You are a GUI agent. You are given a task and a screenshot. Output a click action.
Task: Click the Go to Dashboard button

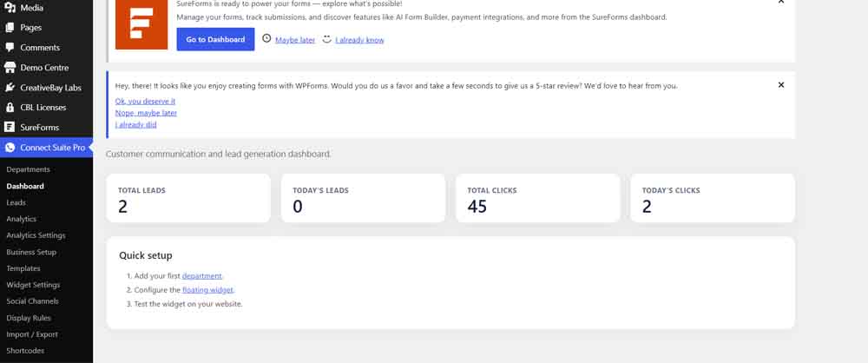pos(215,39)
